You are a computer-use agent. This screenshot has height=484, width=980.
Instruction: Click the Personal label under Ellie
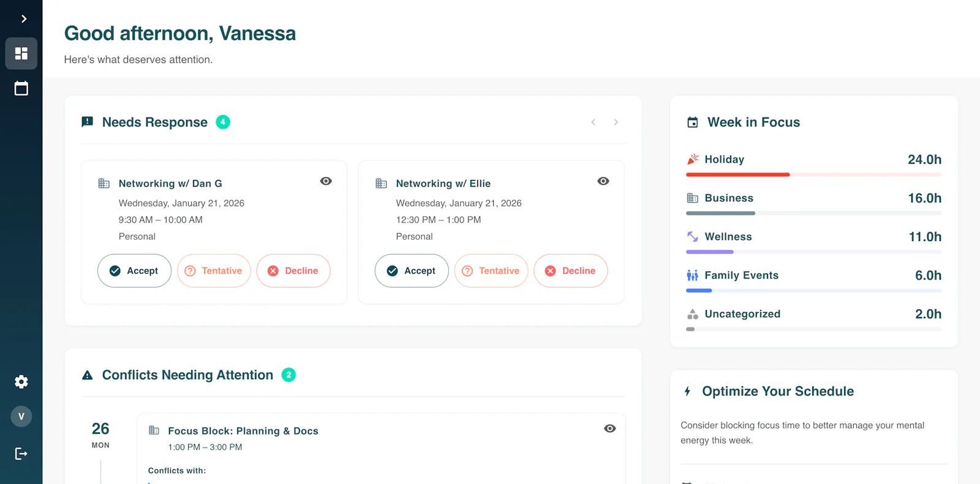tap(415, 236)
